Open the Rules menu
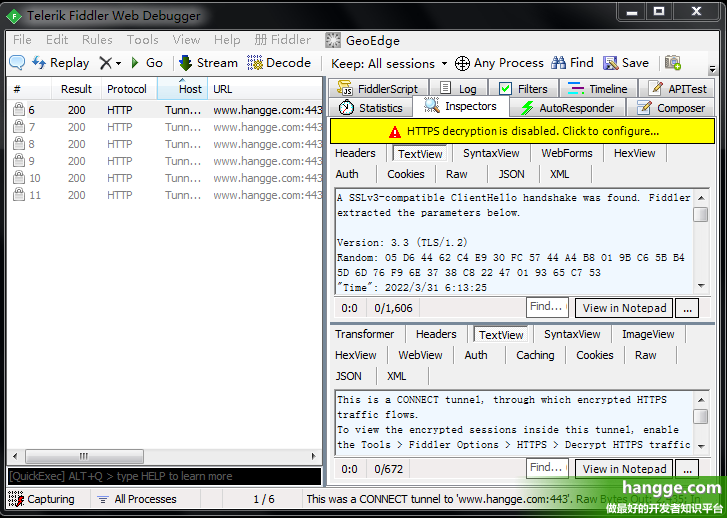 [x=97, y=40]
